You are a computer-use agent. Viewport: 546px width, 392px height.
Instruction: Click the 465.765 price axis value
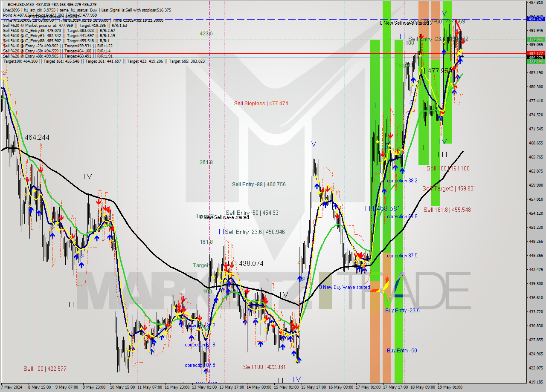tap(536, 157)
